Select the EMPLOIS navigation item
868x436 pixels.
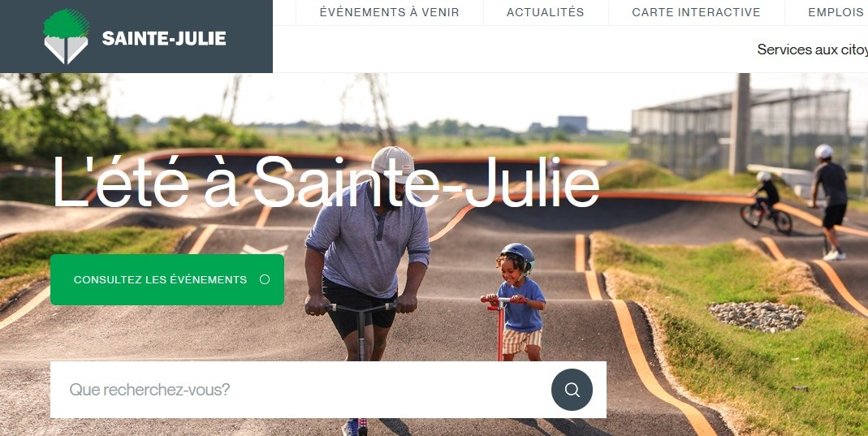pyautogui.click(x=835, y=12)
